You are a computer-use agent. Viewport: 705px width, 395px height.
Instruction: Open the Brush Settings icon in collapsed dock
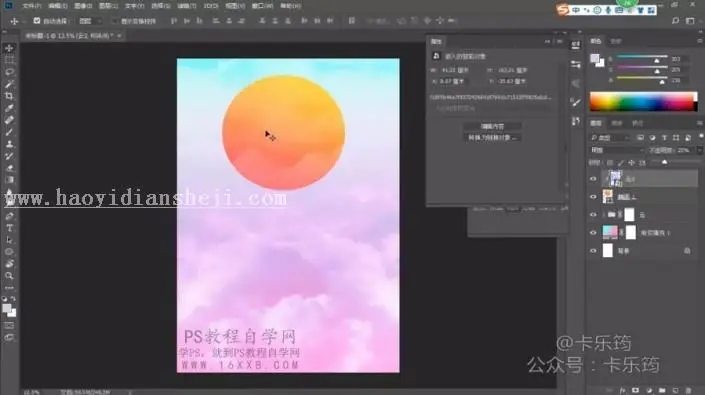click(x=576, y=102)
